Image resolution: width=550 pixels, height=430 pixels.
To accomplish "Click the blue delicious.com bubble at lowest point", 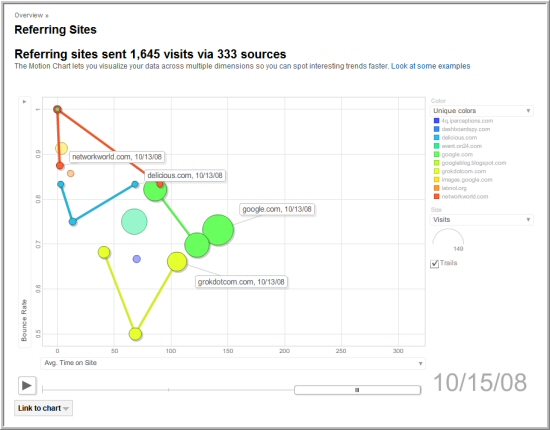I will (73, 222).
